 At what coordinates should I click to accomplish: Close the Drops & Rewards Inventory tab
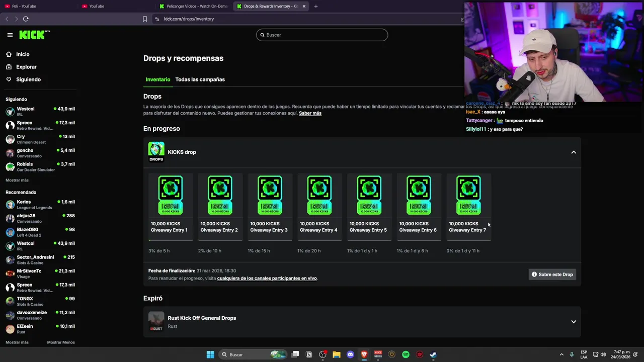[304, 6]
